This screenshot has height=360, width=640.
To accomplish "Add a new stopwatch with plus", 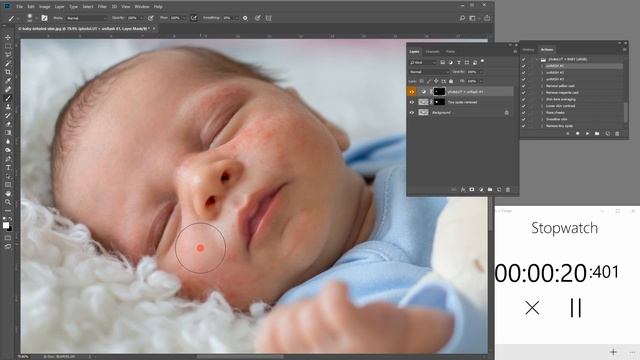I will click(613, 352).
